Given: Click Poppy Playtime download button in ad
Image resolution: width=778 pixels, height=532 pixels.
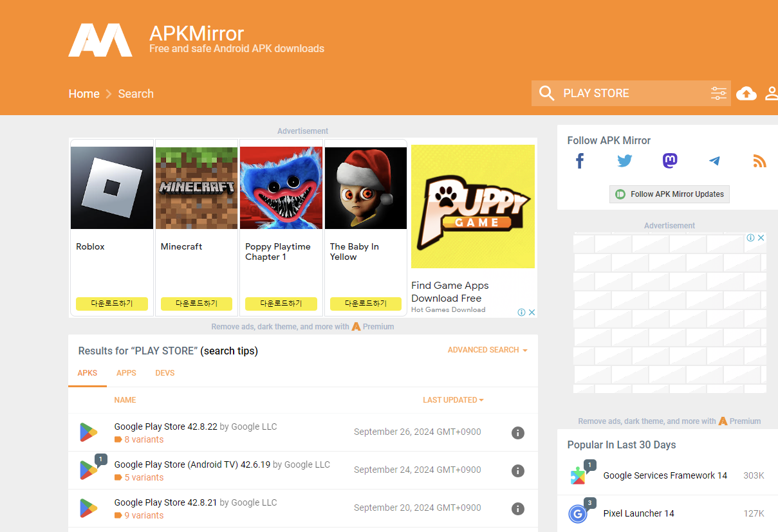Looking at the screenshot, I should click(281, 304).
